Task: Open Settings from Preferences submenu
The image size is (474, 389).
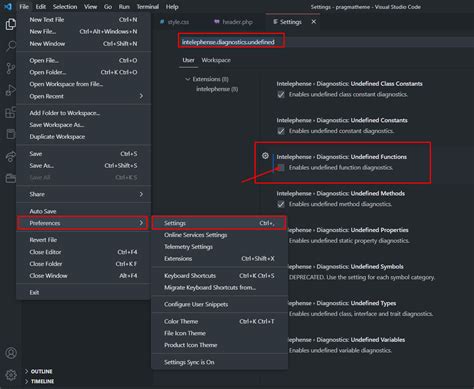Action: coord(219,223)
